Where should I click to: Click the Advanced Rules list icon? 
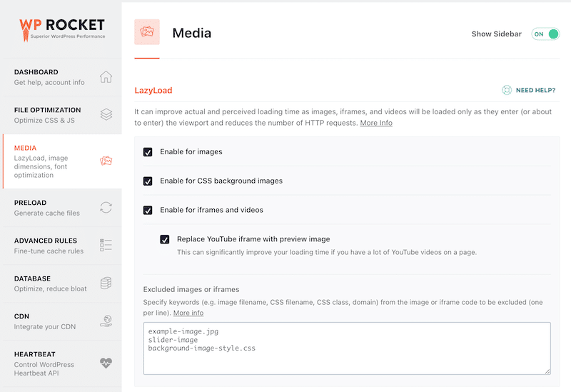(106, 246)
